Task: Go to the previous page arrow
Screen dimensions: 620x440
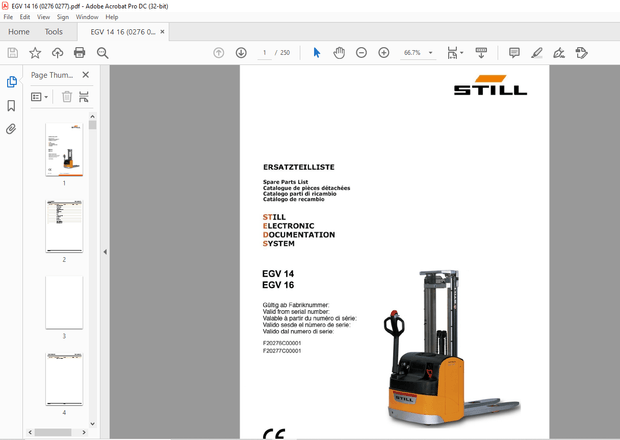Action: point(219,53)
